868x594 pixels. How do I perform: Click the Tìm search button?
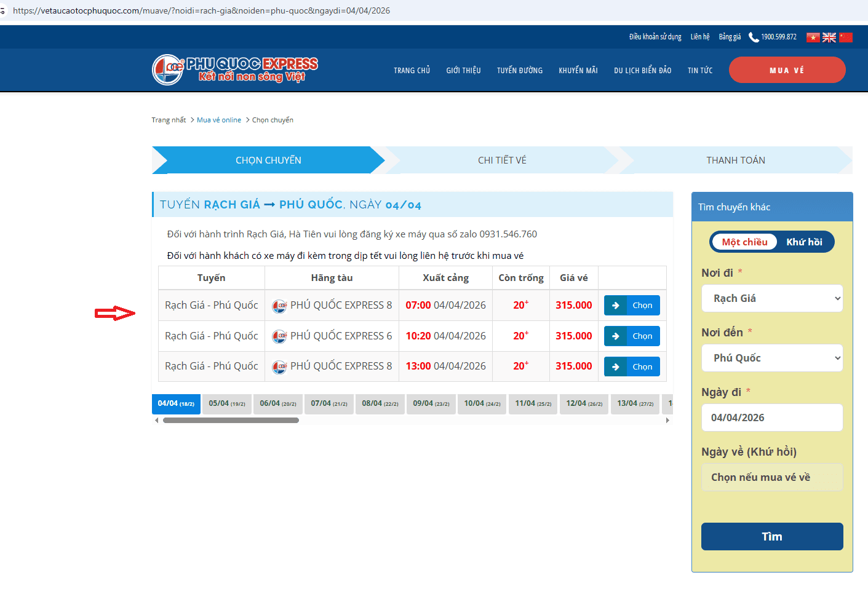click(771, 536)
